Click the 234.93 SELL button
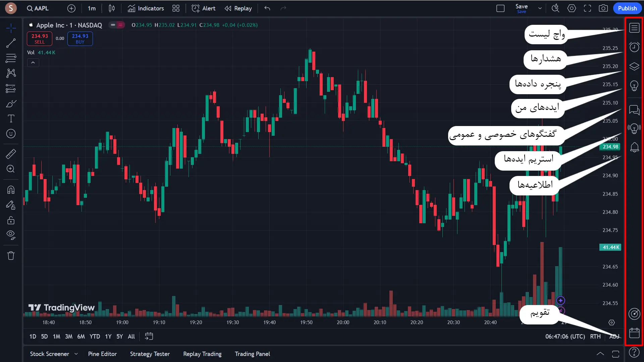 tap(40, 39)
